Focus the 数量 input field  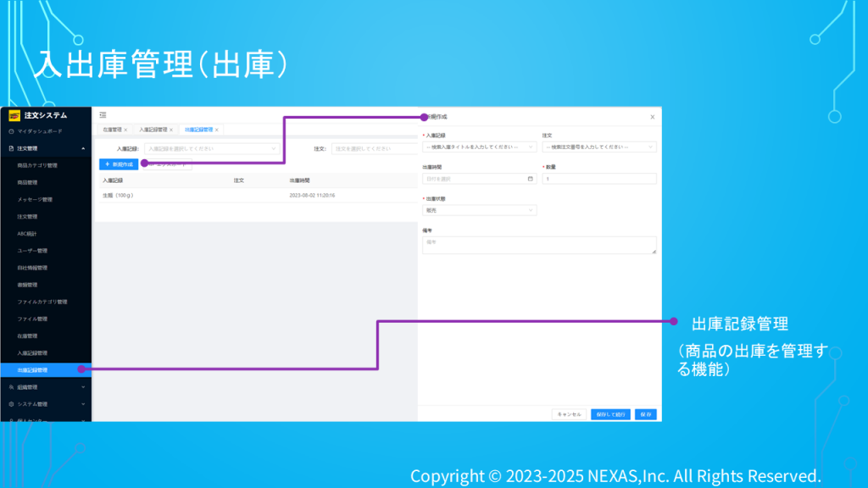coord(599,179)
